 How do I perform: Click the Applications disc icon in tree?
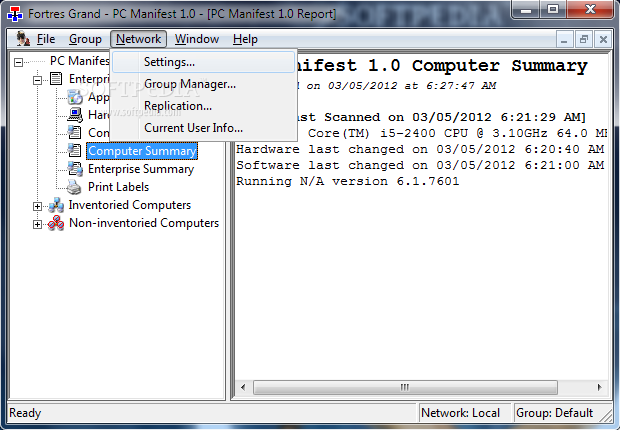pos(75,97)
